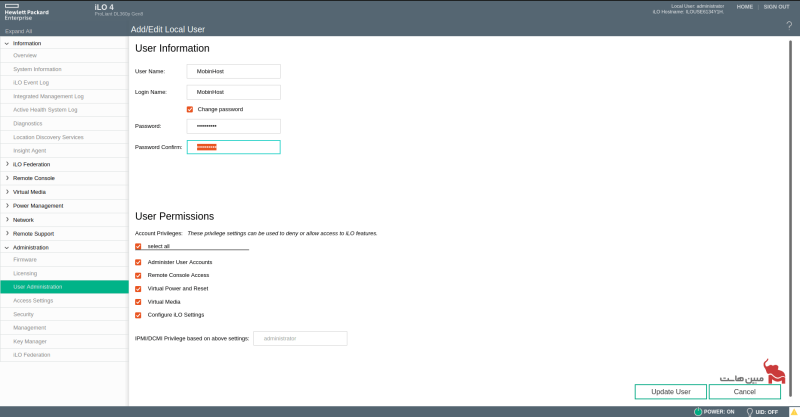Click Expand All in the sidebar

[18, 31]
